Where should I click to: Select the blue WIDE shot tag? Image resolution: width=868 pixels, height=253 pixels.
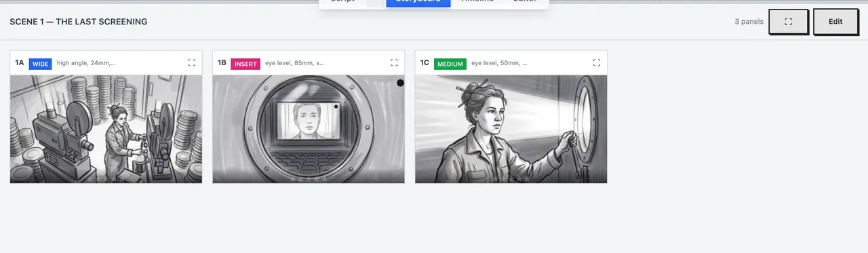click(x=41, y=64)
